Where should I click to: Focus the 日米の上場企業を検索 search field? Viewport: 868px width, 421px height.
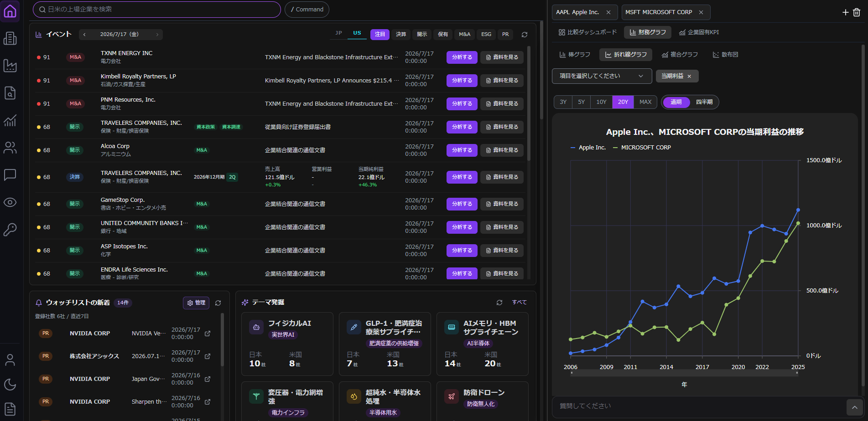tap(157, 10)
